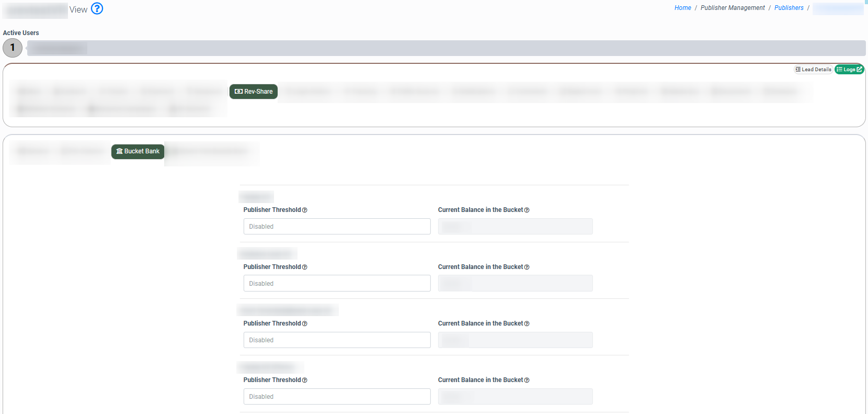Focus the first Publisher Threshold input field
The height and width of the screenshot is (414, 868).
(337, 227)
